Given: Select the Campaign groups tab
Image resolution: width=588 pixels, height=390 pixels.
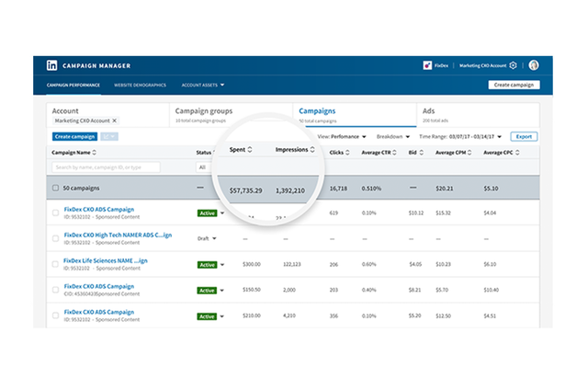Looking at the screenshot, I should pos(231,115).
